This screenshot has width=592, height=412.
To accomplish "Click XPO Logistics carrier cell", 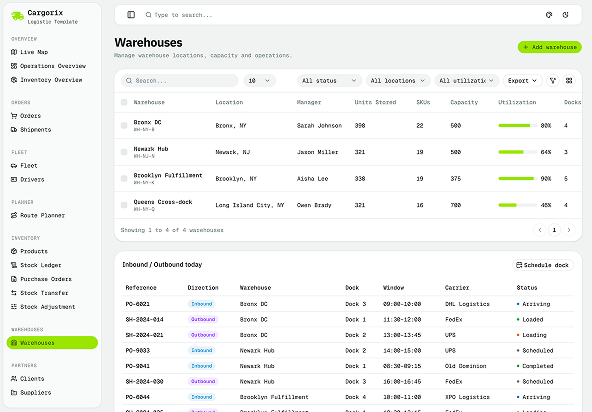I will [x=467, y=397].
